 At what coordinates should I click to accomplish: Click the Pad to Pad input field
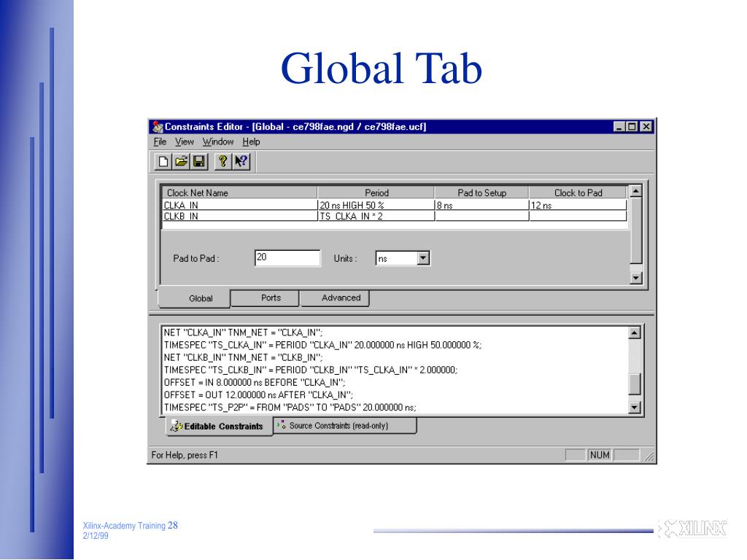[x=287, y=258]
